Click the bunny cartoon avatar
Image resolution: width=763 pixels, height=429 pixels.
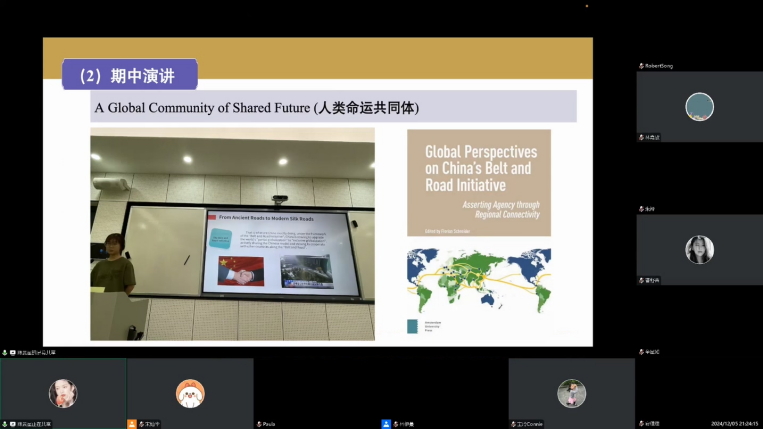coord(190,393)
